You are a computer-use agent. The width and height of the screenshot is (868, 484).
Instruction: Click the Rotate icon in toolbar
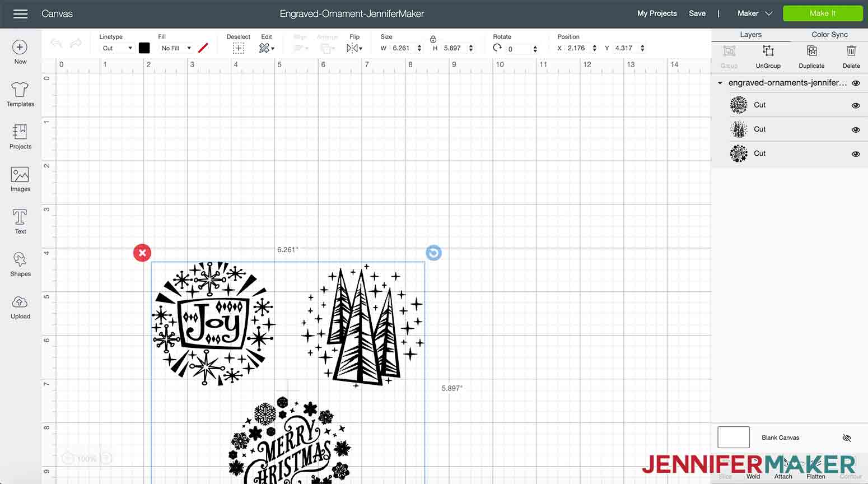pos(497,48)
